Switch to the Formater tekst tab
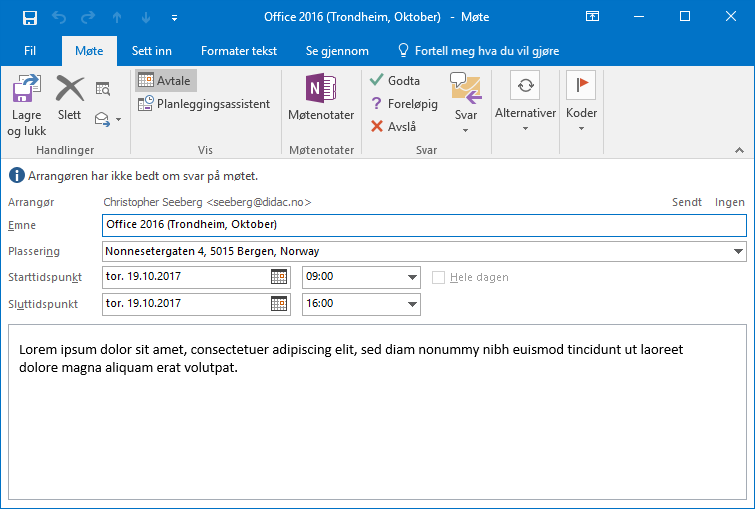 [x=241, y=51]
